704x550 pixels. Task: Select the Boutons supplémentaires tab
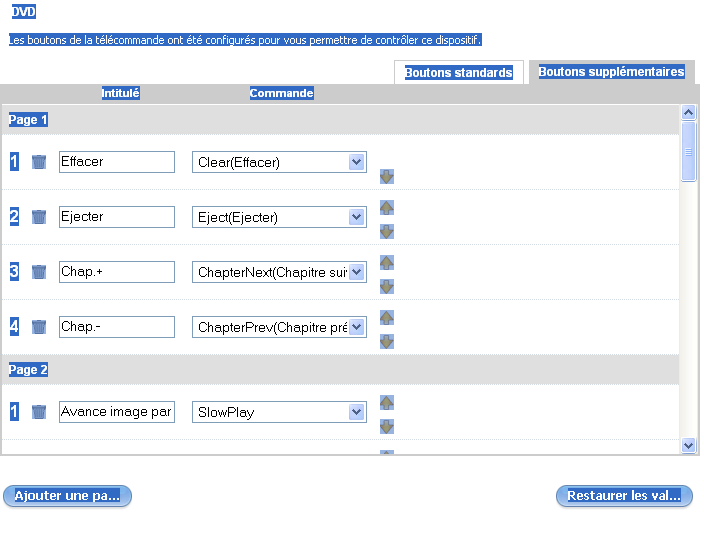coord(611,72)
